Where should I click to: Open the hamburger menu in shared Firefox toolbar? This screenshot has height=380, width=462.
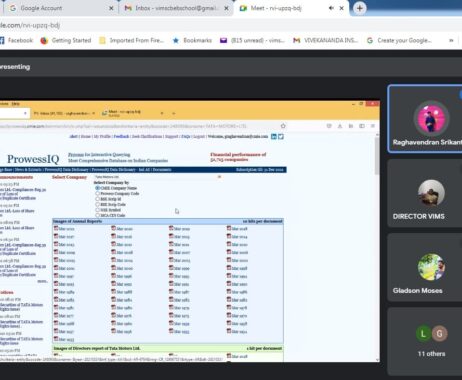pos(373,126)
